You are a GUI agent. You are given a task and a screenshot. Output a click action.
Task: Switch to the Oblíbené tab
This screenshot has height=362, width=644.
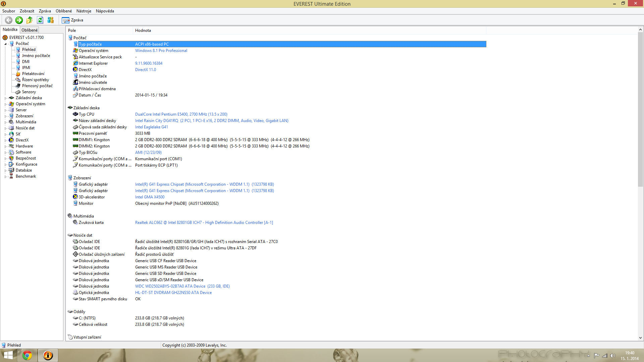point(30,30)
